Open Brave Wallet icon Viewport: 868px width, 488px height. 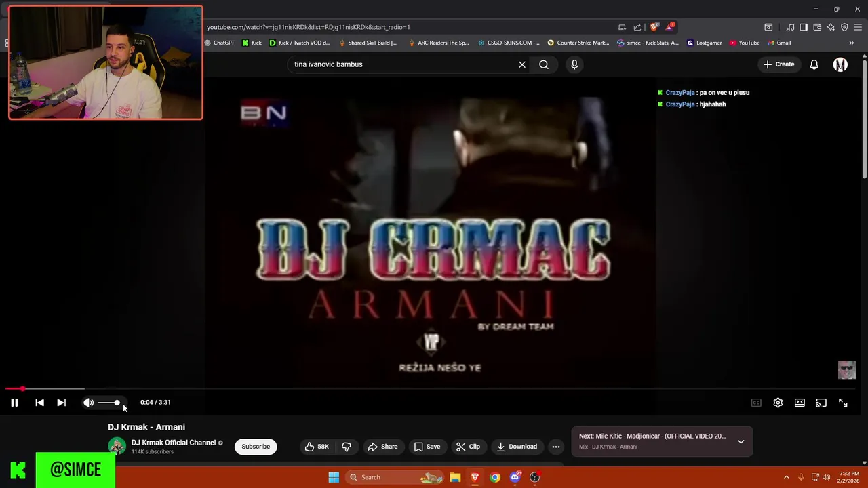817,27
